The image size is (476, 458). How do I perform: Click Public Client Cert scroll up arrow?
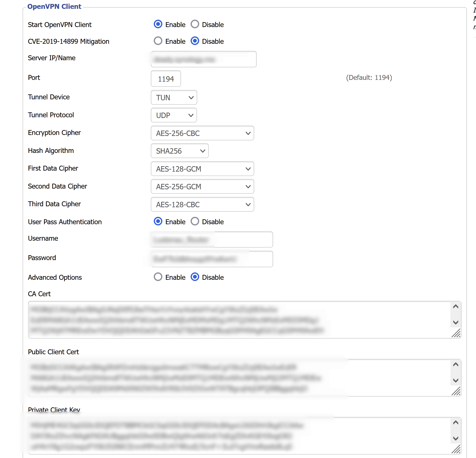pyautogui.click(x=456, y=364)
